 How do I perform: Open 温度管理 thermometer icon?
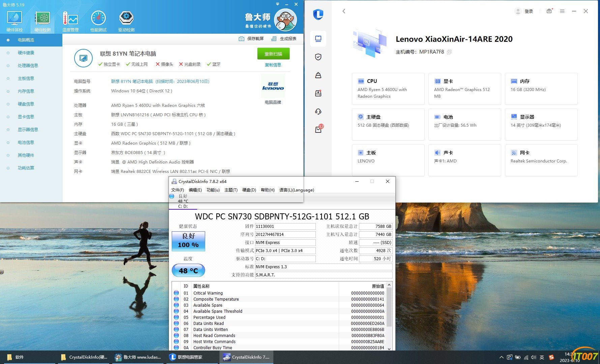coord(70,21)
